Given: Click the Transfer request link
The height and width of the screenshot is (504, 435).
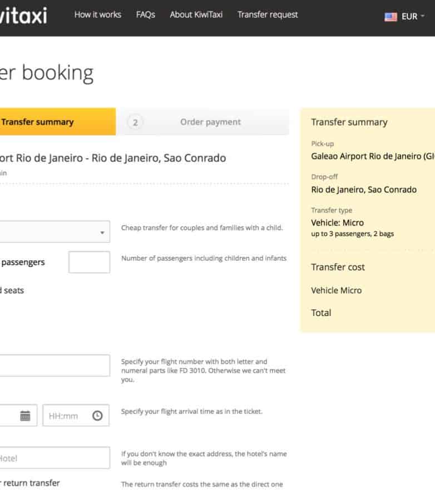Looking at the screenshot, I should pos(268,14).
